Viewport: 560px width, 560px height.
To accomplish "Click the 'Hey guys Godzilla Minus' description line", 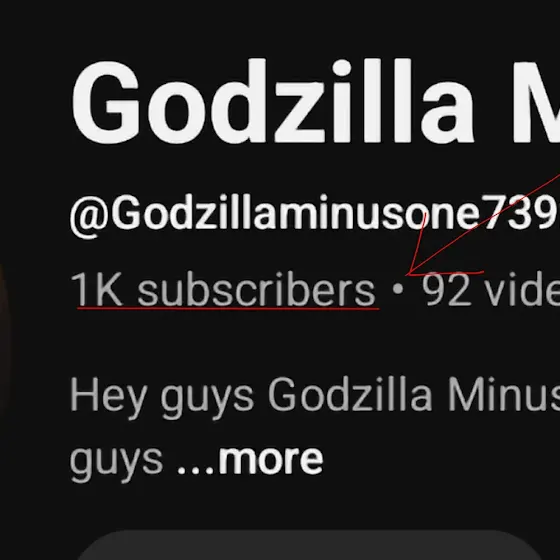I will tap(315, 396).
